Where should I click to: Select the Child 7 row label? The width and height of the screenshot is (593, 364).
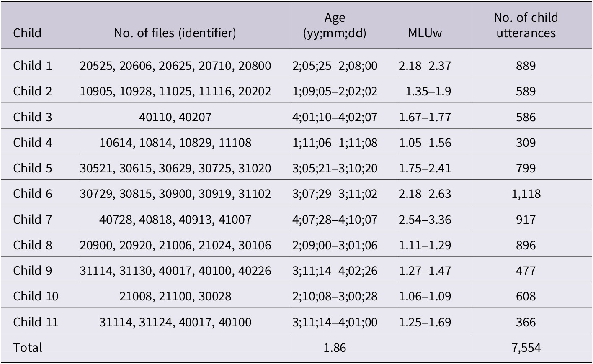coord(33,219)
